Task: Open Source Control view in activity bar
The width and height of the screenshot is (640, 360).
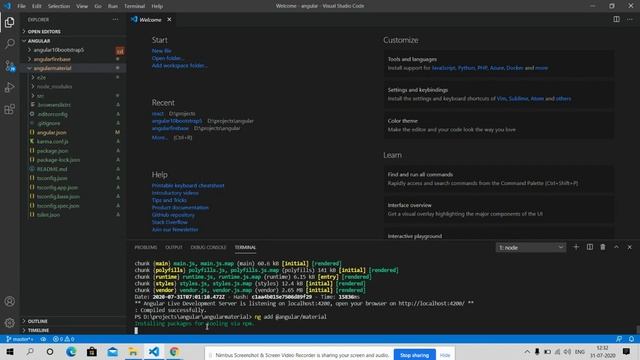Action: 9,66
